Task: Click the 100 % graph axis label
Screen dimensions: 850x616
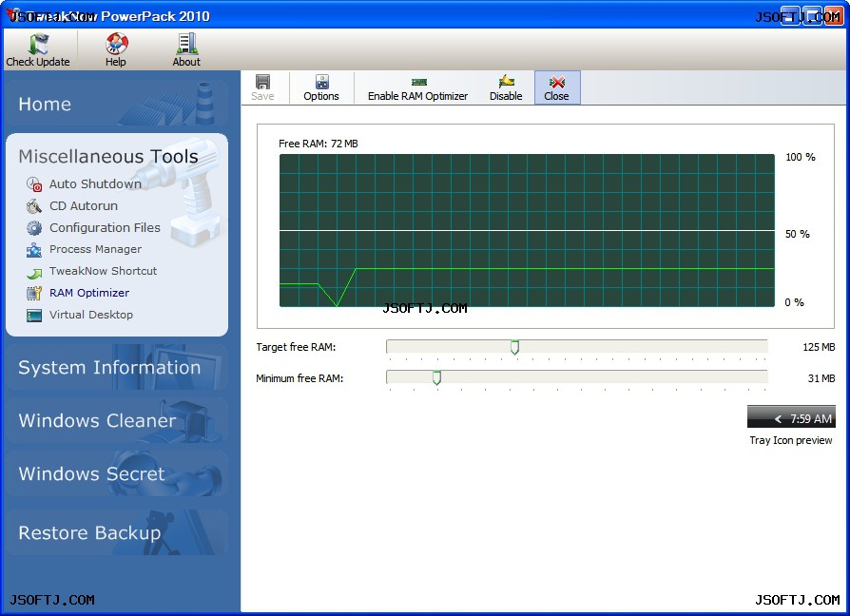Action: [x=801, y=157]
